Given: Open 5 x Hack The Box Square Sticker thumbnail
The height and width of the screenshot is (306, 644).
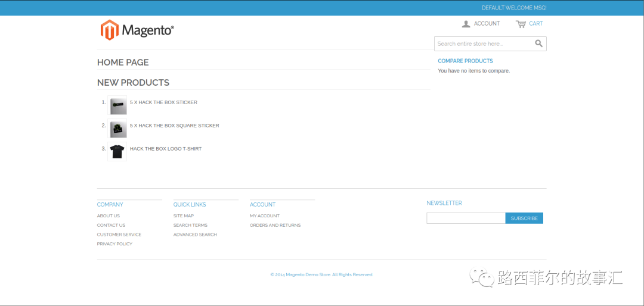Looking at the screenshot, I should coord(117,129).
